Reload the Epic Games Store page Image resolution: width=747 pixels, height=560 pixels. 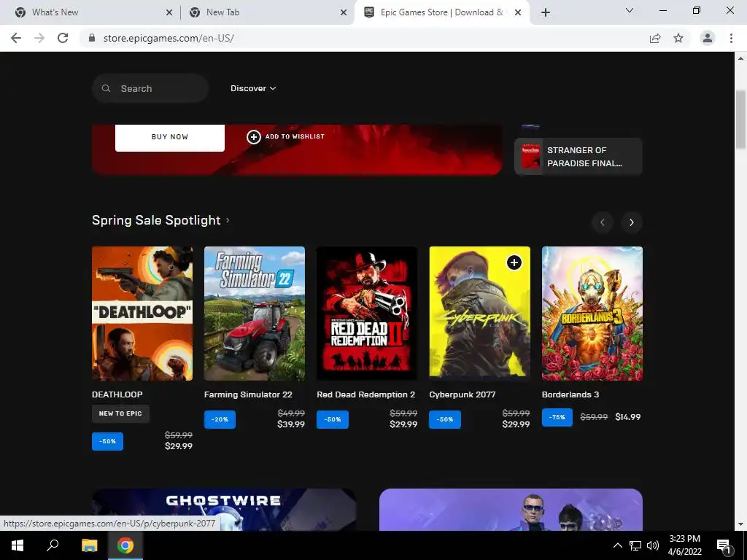coord(63,38)
